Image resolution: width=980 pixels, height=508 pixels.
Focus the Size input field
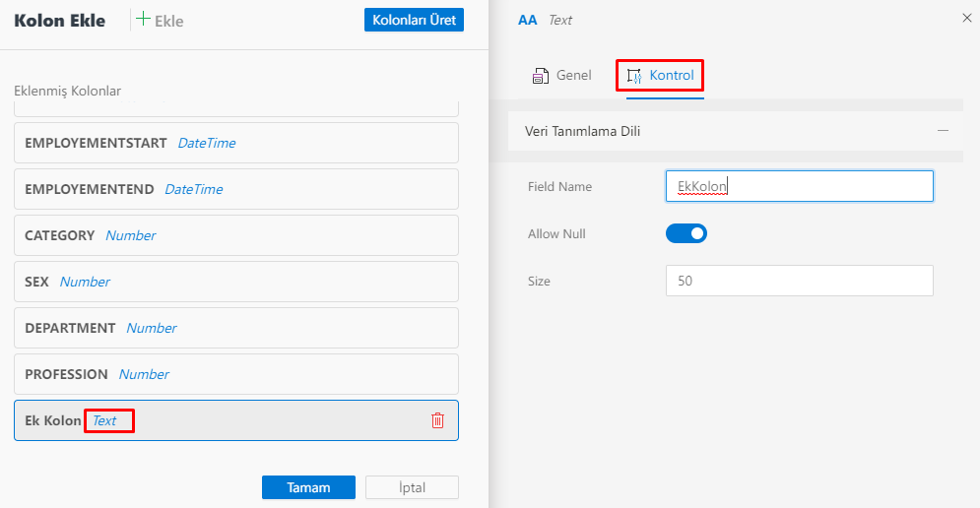[x=799, y=281]
